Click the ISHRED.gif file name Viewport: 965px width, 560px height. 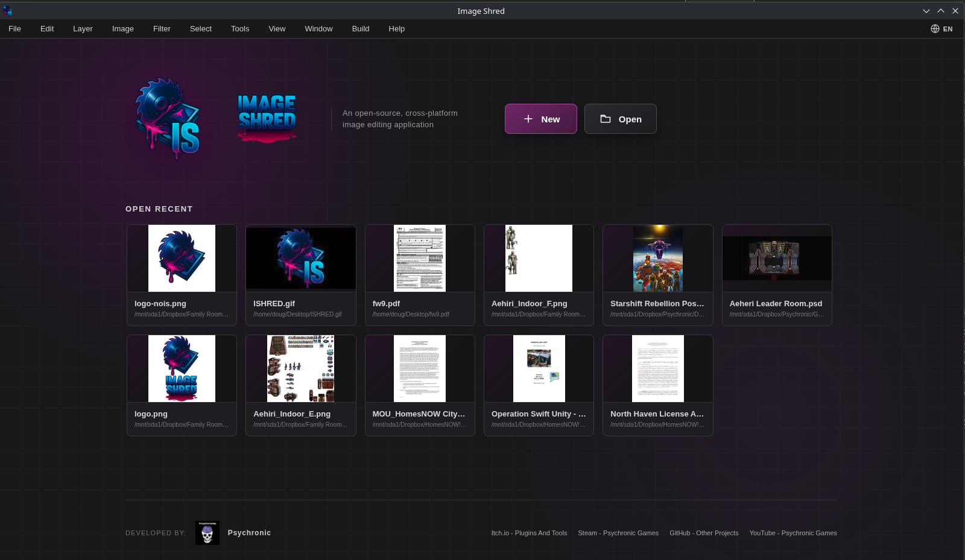pyautogui.click(x=274, y=304)
